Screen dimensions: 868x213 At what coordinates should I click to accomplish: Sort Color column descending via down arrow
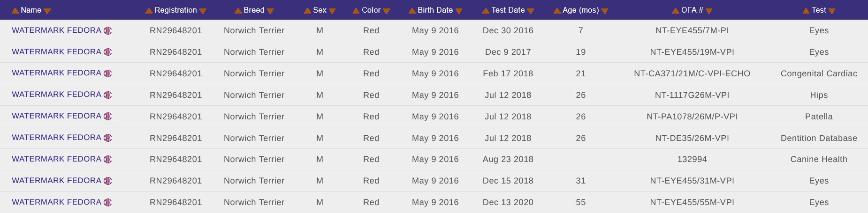point(386,11)
